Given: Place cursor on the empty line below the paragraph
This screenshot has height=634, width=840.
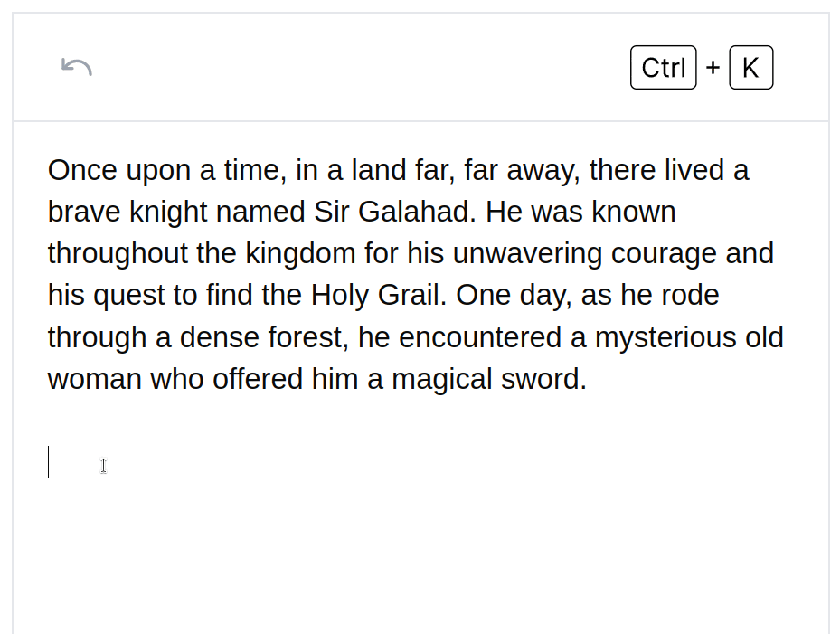Looking at the screenshot, I should [x=271, y=462].
